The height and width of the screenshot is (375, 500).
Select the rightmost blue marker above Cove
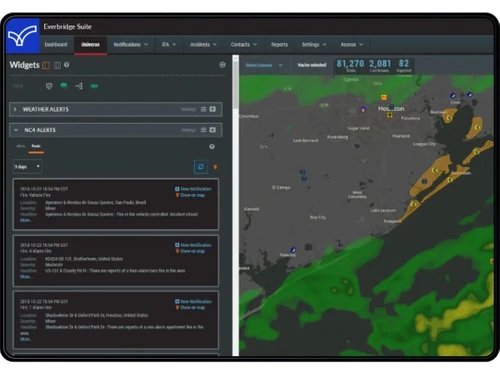[x=470, y=95]
